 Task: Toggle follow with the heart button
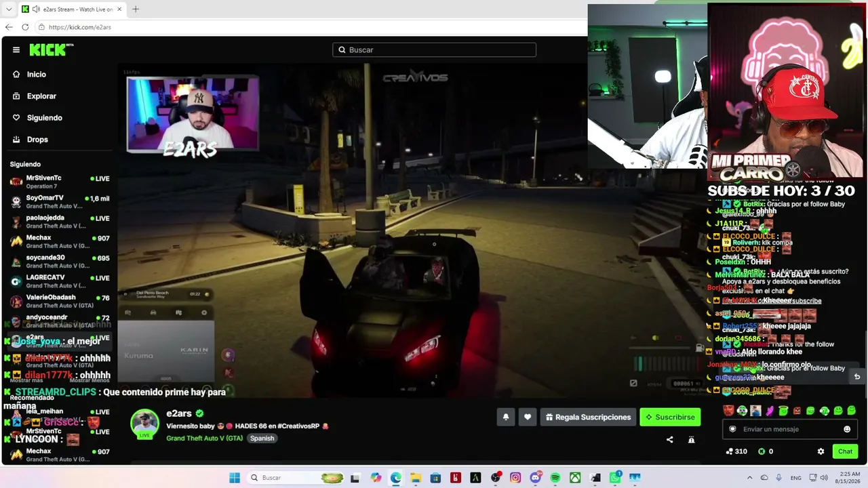[x=528, y=418]
